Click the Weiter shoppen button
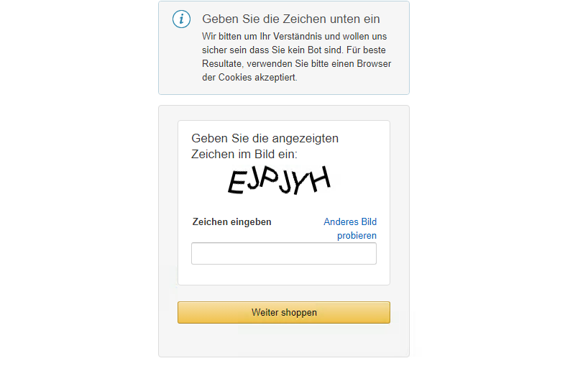The height and width of the screenshot is (366, 588). click(284, 312)
